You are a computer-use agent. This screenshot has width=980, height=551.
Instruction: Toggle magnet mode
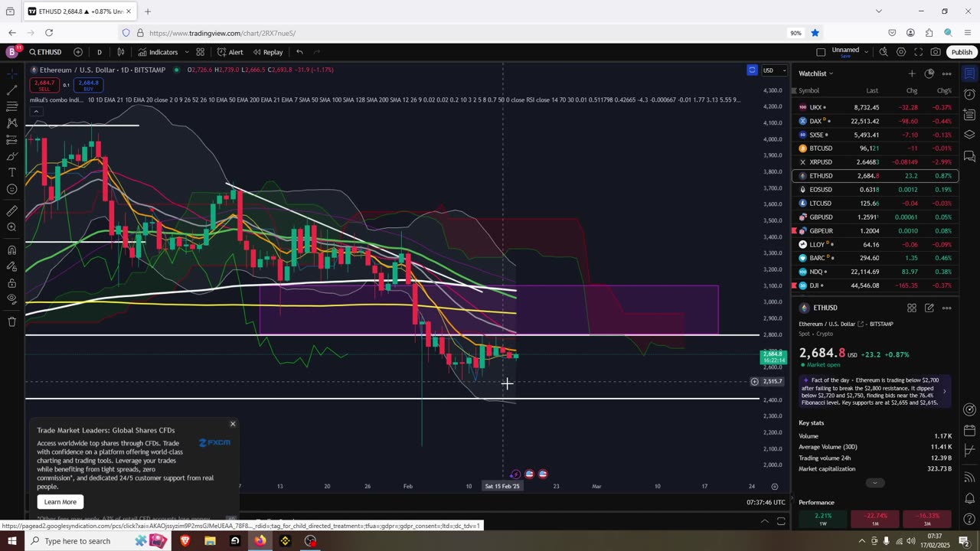coord(11,250)
